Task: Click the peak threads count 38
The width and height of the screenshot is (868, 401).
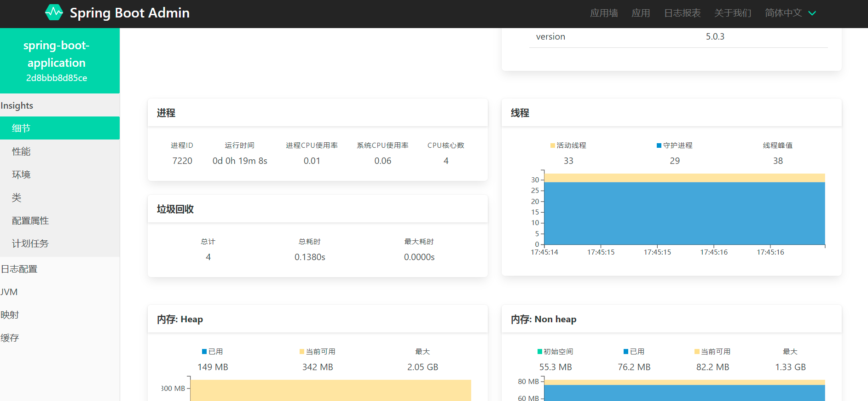Action: pyautogui.click(x=778, y=161)
